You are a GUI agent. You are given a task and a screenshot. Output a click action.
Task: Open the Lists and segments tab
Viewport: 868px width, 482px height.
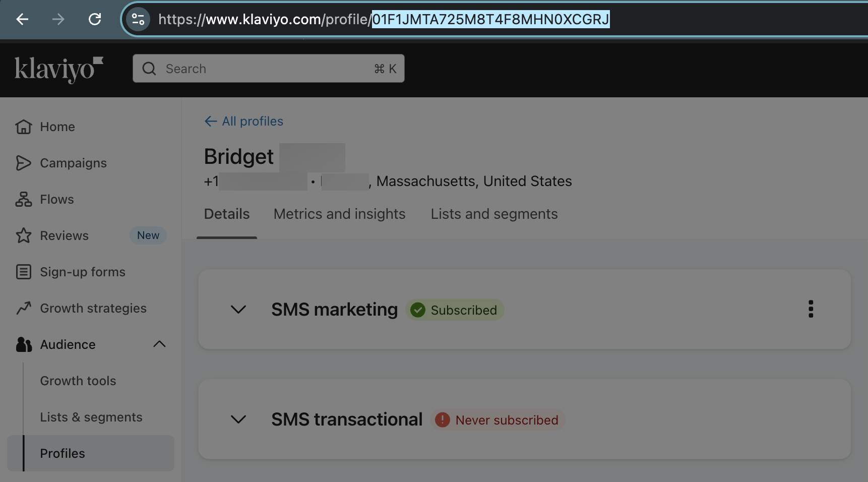pos(493,214)
